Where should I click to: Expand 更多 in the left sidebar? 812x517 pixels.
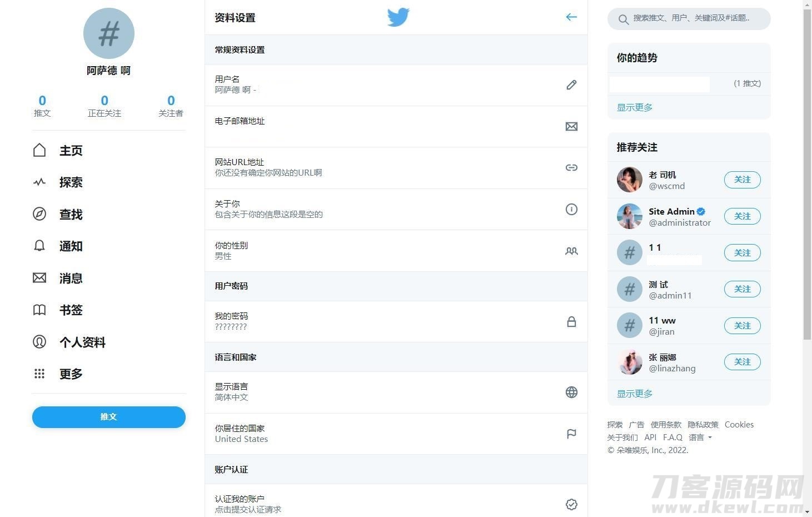tap(71, 374)
